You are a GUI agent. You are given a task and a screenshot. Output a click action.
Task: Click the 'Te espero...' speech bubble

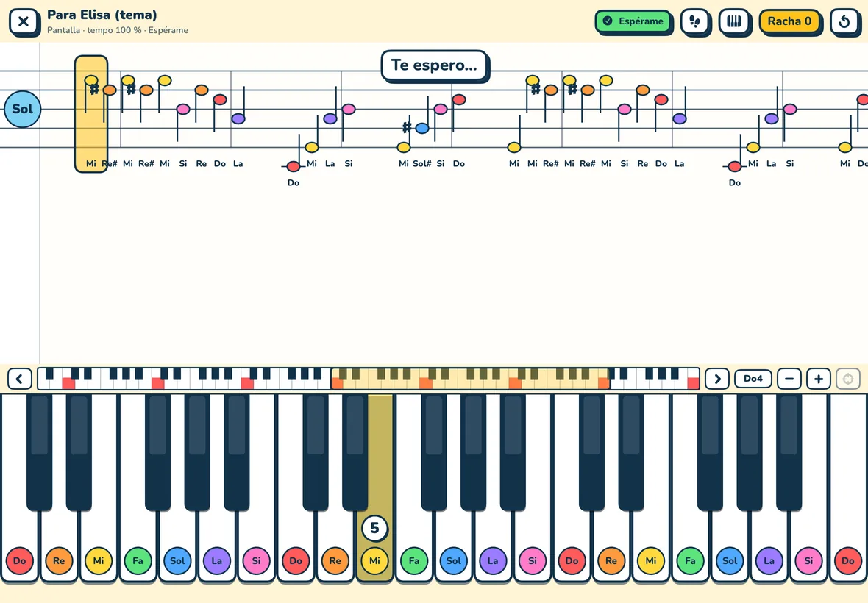(435, 66)
